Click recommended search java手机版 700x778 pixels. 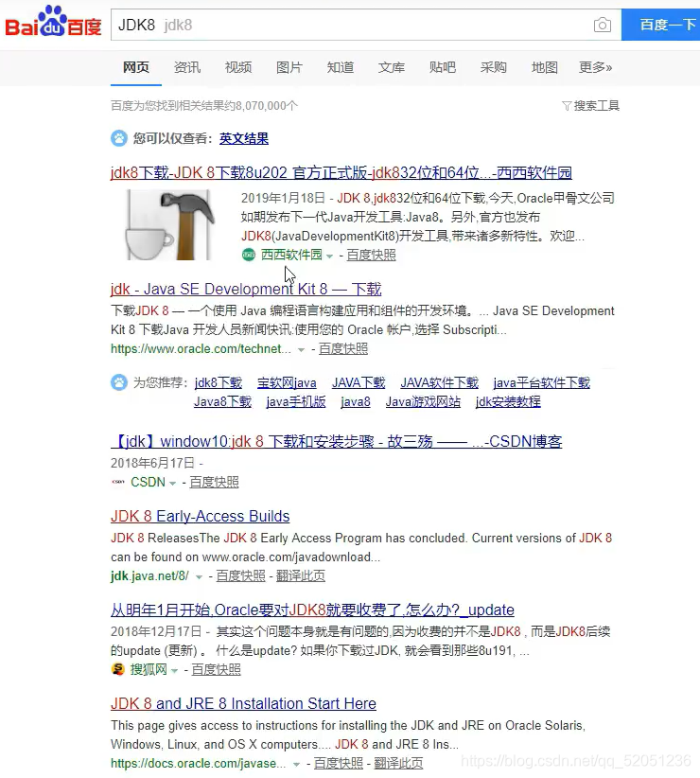click(x=296, y=402)
